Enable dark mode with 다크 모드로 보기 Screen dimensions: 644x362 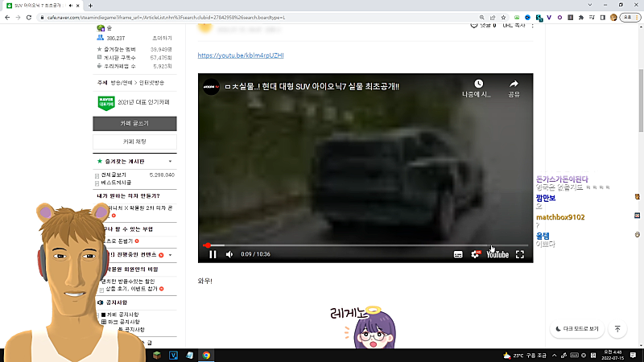[x=577, y=329]
